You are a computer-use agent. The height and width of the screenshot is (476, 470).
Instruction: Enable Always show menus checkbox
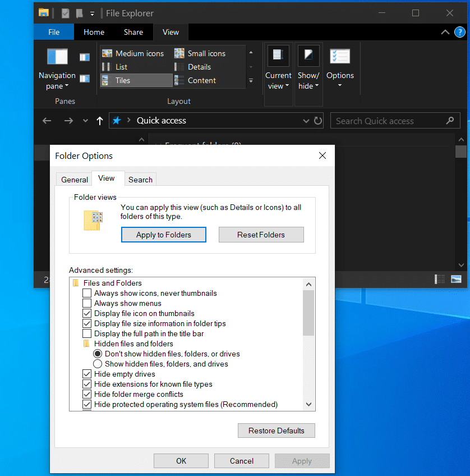point(87,304)
